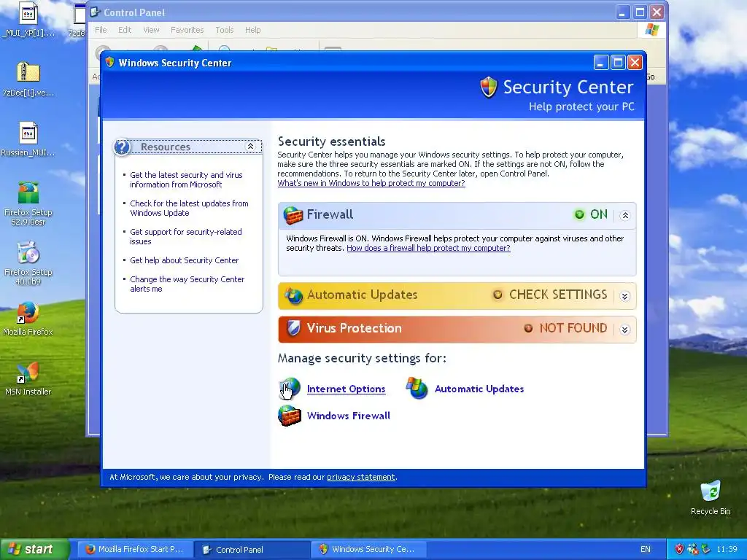Switch to Mozilla Firefox Start Page taskbar button

click(135, 549)
